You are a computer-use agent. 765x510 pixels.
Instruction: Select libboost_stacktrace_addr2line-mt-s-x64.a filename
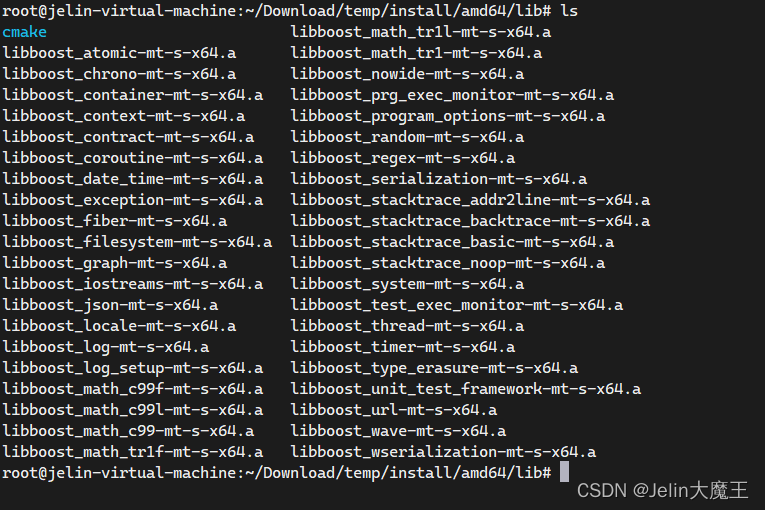tap(470, 200)
